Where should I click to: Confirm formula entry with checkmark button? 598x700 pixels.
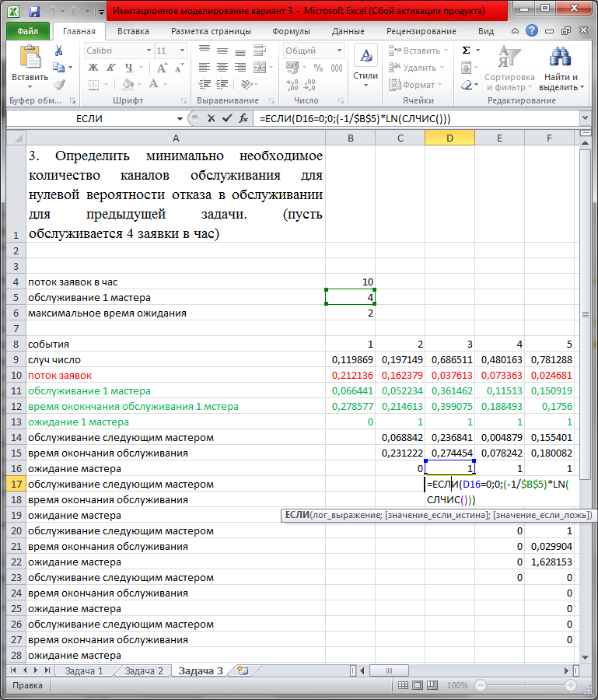[x=227, y=118]
